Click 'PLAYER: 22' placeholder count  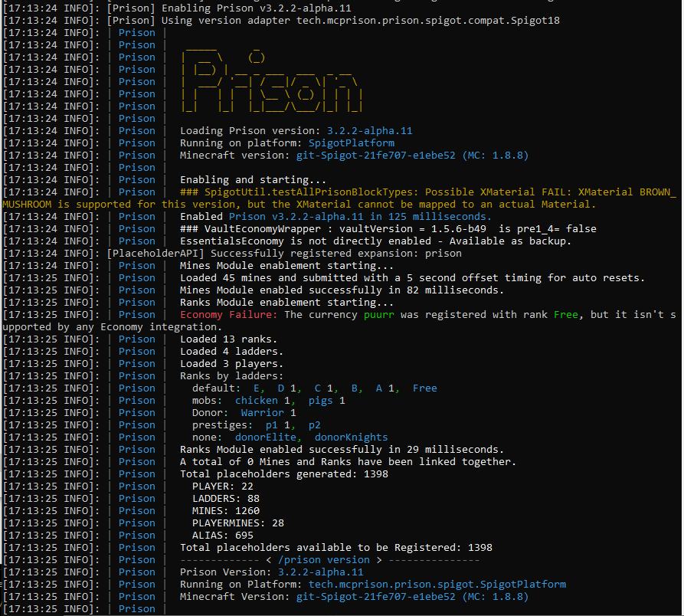point(222,486)
